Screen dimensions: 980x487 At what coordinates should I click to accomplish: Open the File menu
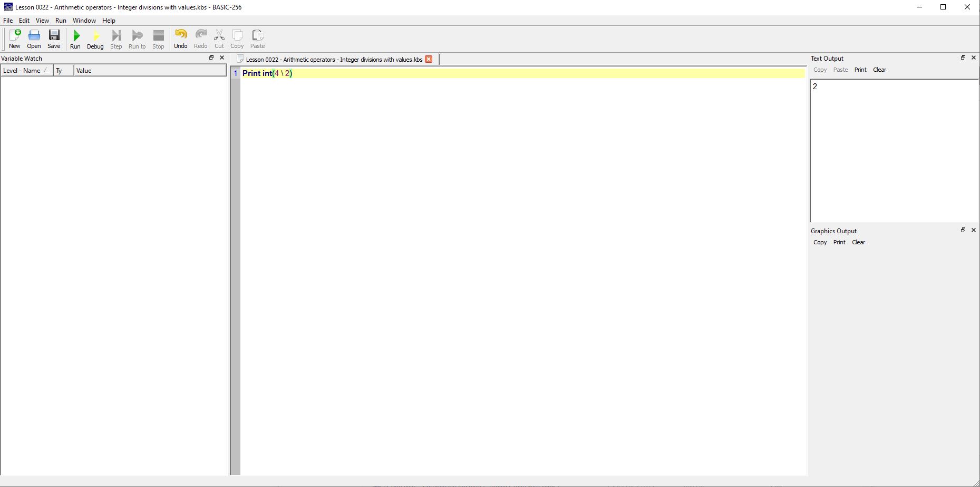(8, 21)
